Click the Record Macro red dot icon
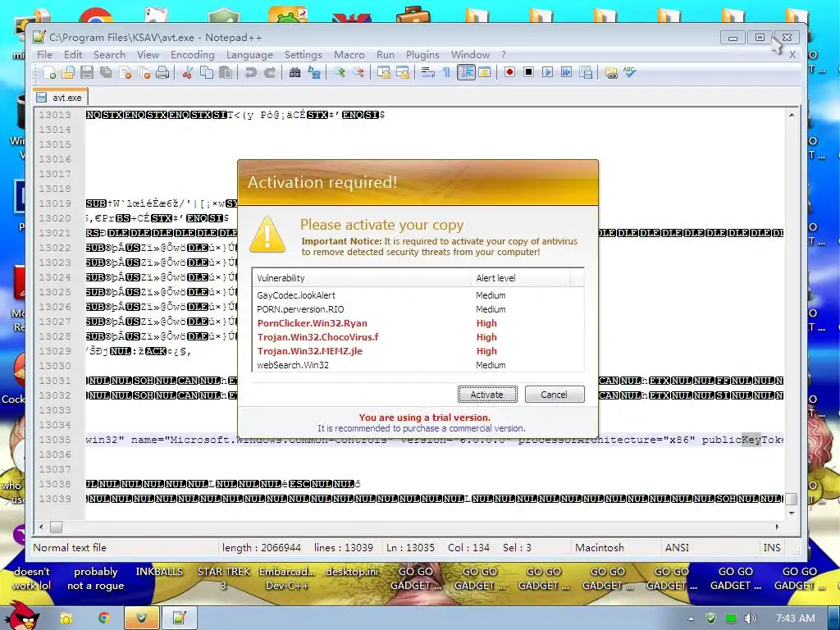 coord(509,72)
